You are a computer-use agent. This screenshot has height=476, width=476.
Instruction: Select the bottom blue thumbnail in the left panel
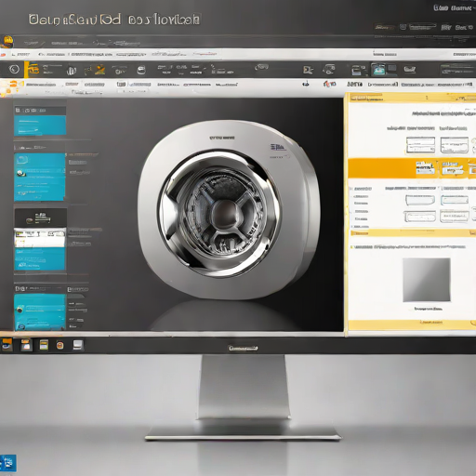[x=40, y=311]
